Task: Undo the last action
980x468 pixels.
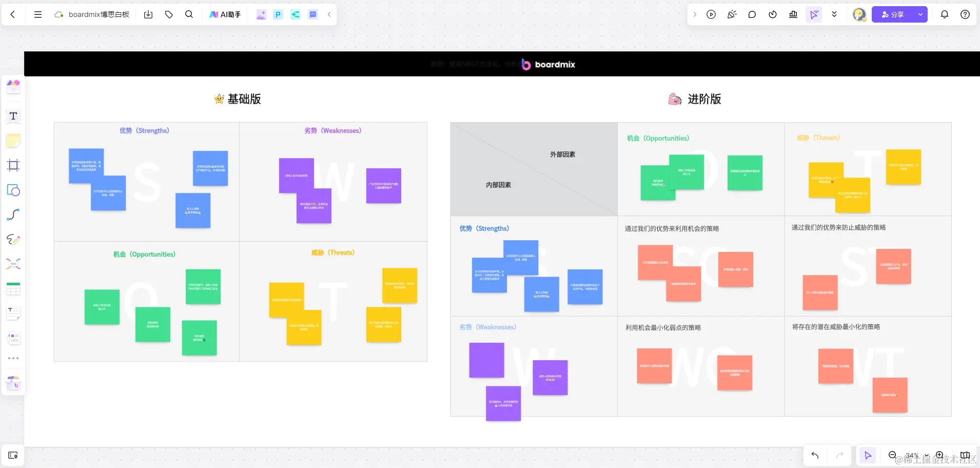Action: pos(815,455)
